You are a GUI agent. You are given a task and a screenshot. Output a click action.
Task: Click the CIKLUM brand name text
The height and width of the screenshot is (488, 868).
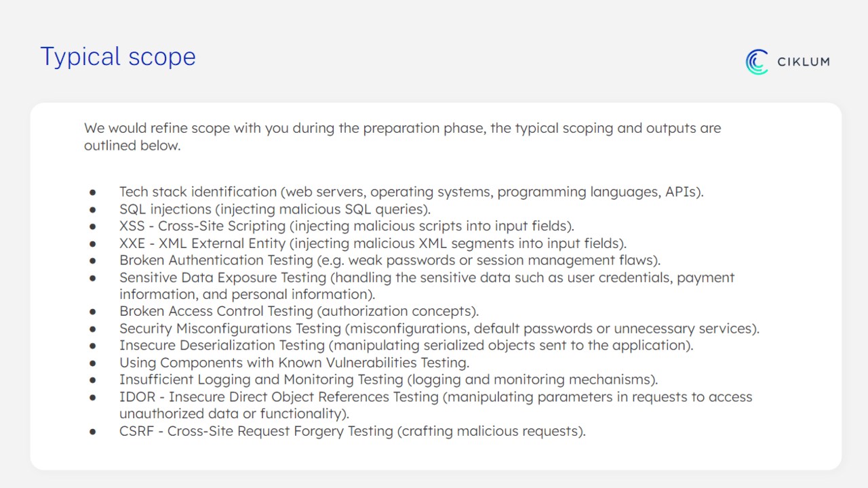(x=803, y=62)
